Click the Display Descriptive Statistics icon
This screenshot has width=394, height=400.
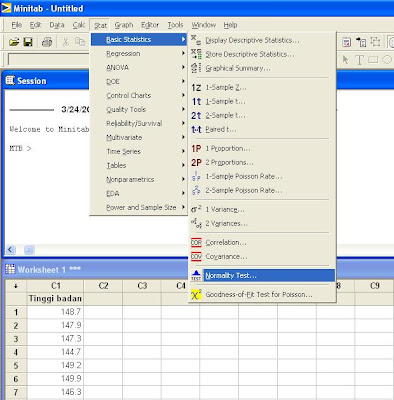click(196, 40)
